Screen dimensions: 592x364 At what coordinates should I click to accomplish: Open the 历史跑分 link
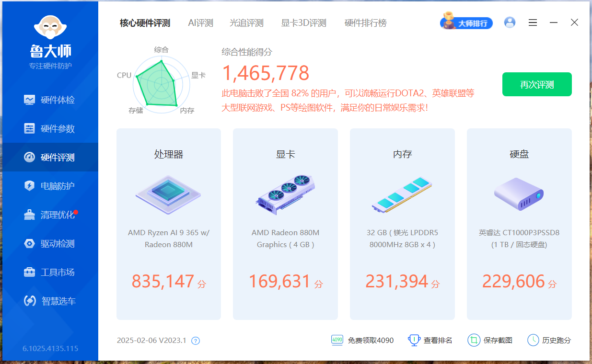click(x=557, y=341)
